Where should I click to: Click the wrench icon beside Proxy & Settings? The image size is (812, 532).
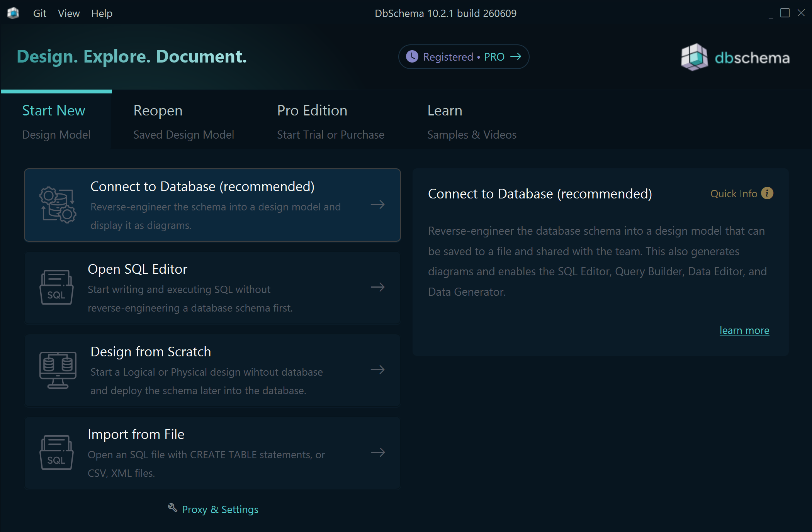tap(172, 508)
